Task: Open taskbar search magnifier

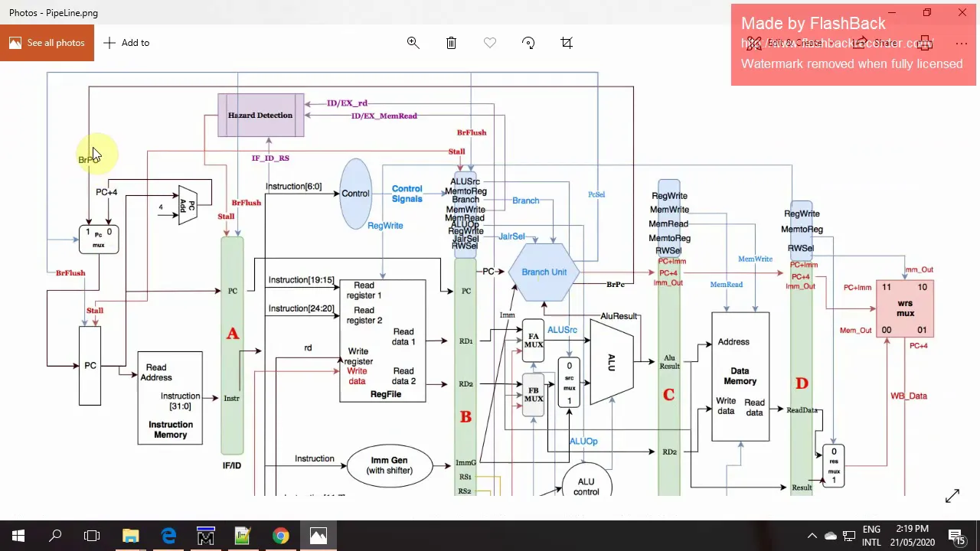Action: pos(55,536)
